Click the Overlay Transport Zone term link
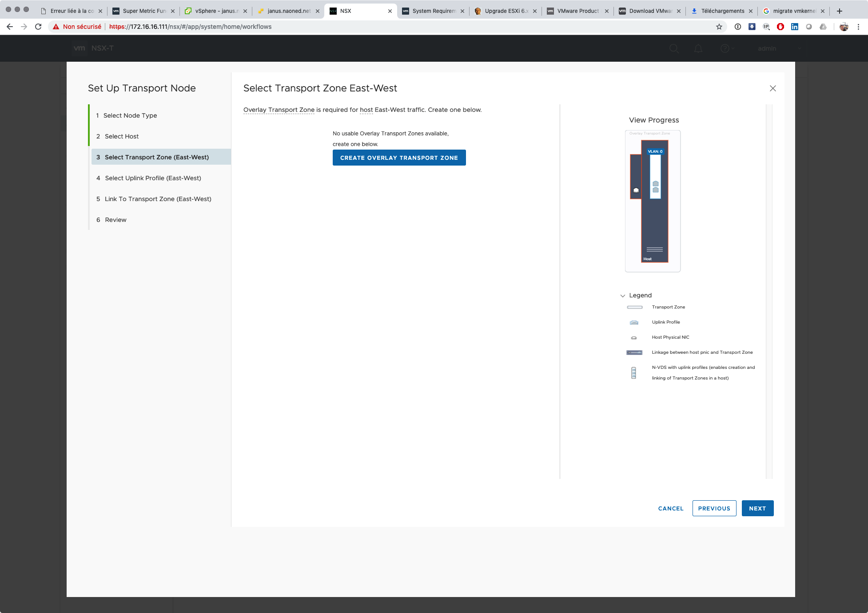The width and height of the screenshot is (868, 613). coord(279,110)
